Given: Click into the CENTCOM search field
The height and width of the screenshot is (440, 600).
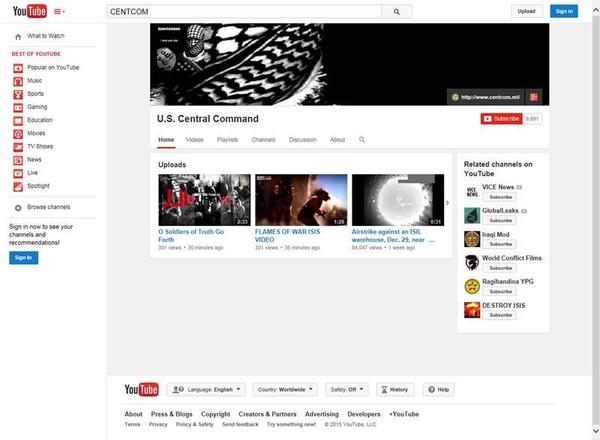Looking at the screenshot, I should coord(243,11).
